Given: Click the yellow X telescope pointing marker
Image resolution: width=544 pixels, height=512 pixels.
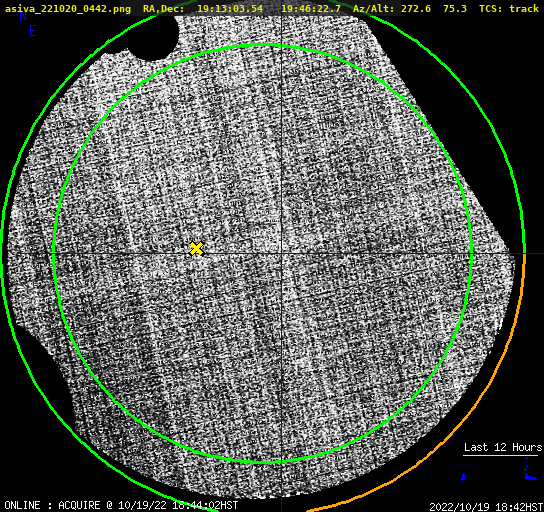Looking at the screenshot, I should 196,249.
